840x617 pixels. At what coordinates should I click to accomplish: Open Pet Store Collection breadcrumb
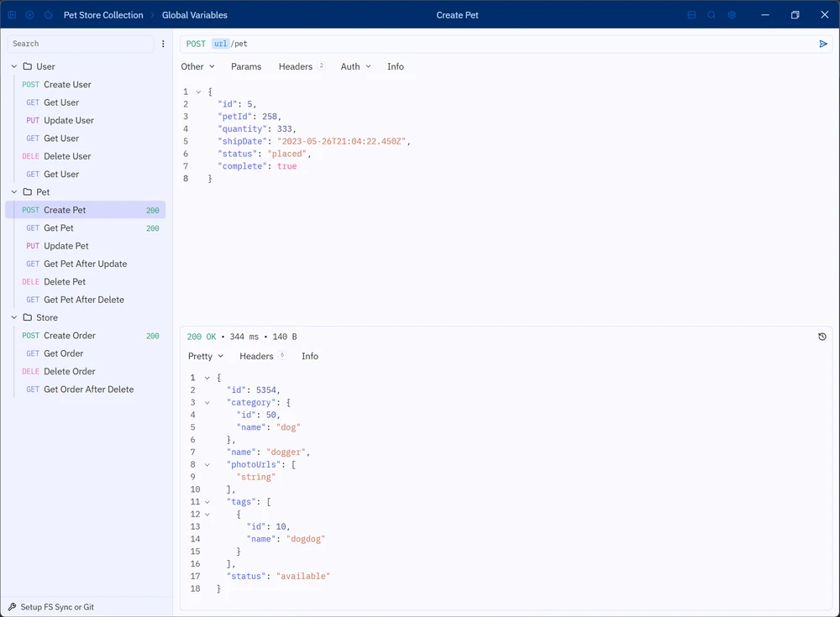[103, 15]
